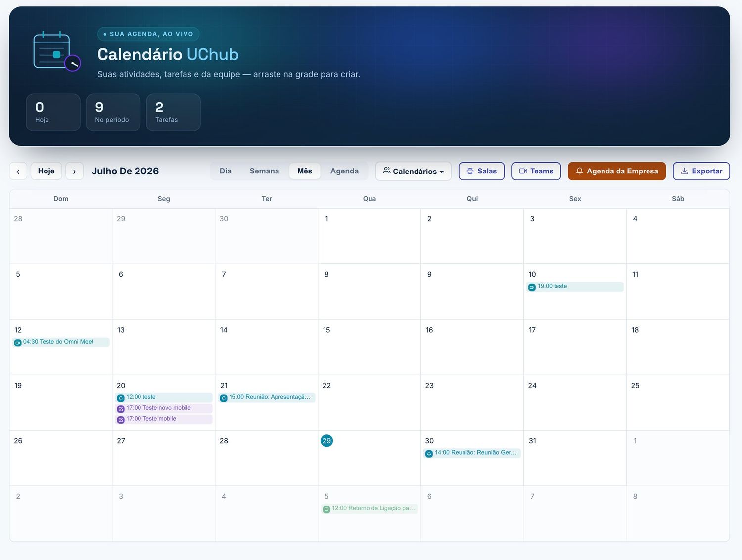Open the 19:00 teste event
Screen dimensions: 742x560
tap(575, 287)
